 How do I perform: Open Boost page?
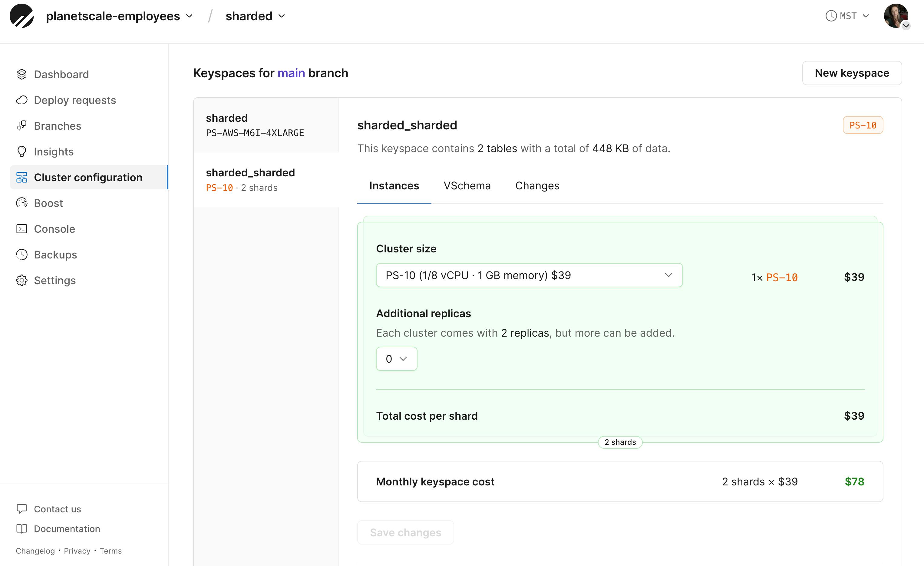48,203
